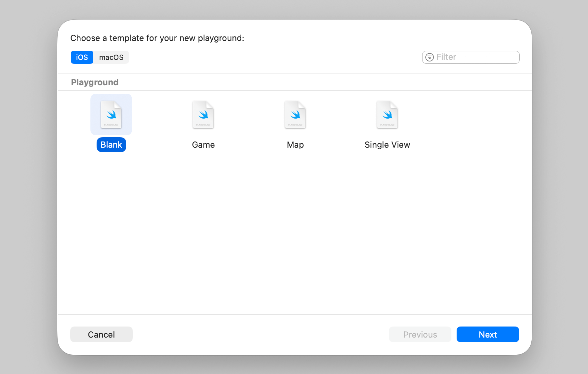This screenshot has height=374, width=588.
Task: Click the Playground section header
Action: [x=95, y=82]
